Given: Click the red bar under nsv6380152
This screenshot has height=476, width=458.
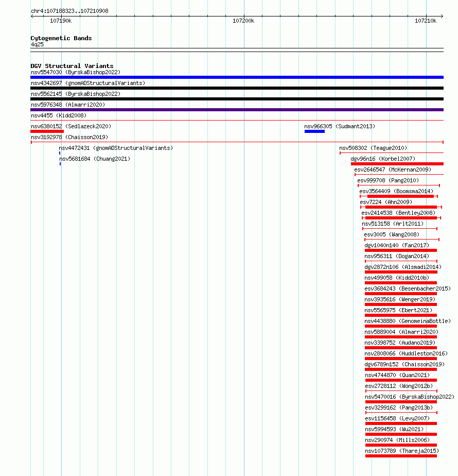Looking at the screenshot, I should click(47, 131).
